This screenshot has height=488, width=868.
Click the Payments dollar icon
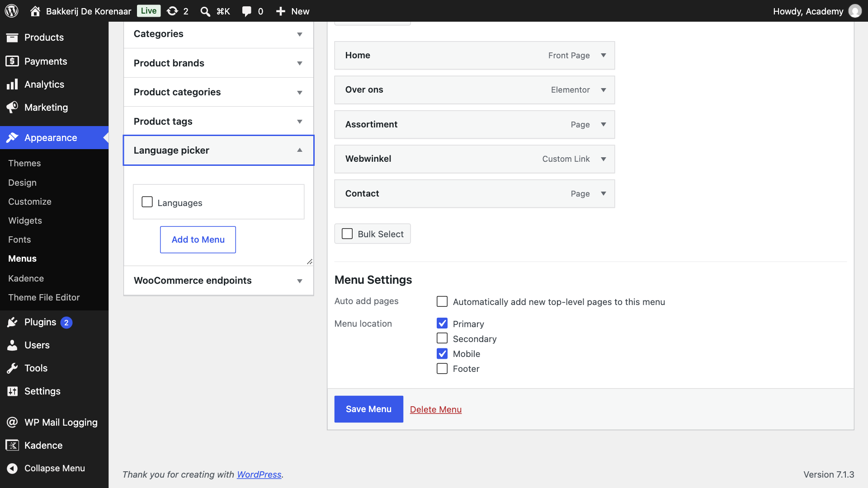click(x=12, y=61)
